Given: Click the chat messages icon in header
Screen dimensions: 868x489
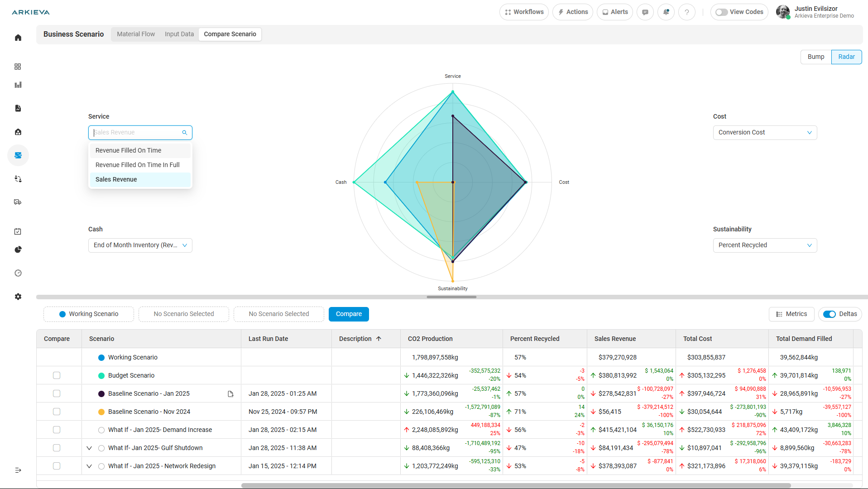Looking at the screenshot, I should (645, 12).
